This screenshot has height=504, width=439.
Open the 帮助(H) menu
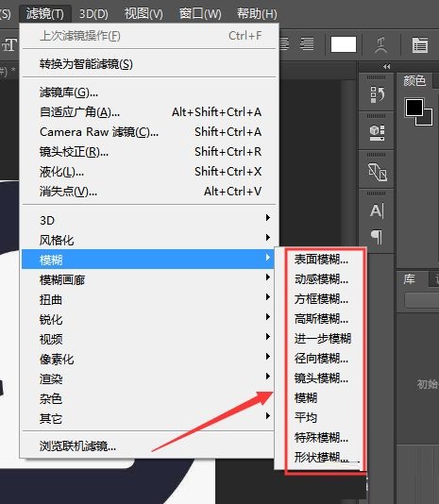[257, 14]
